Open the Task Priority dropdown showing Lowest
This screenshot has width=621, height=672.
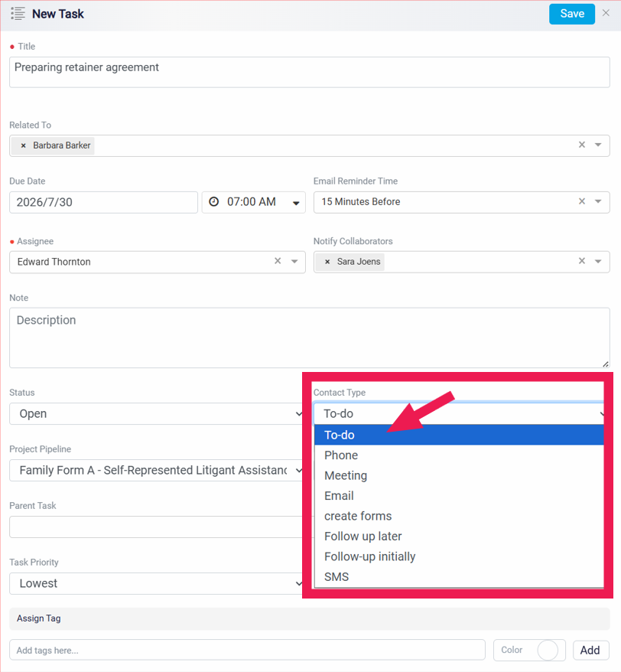coord(158,583)
